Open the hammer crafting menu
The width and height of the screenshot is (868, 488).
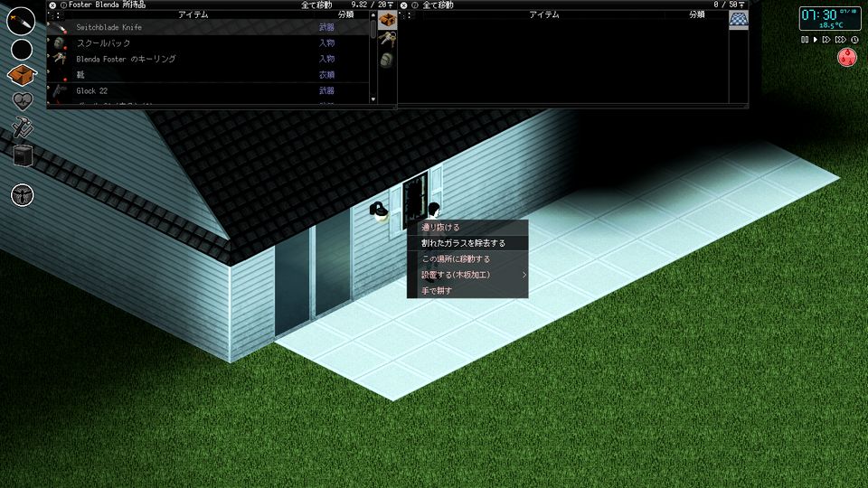23,127
